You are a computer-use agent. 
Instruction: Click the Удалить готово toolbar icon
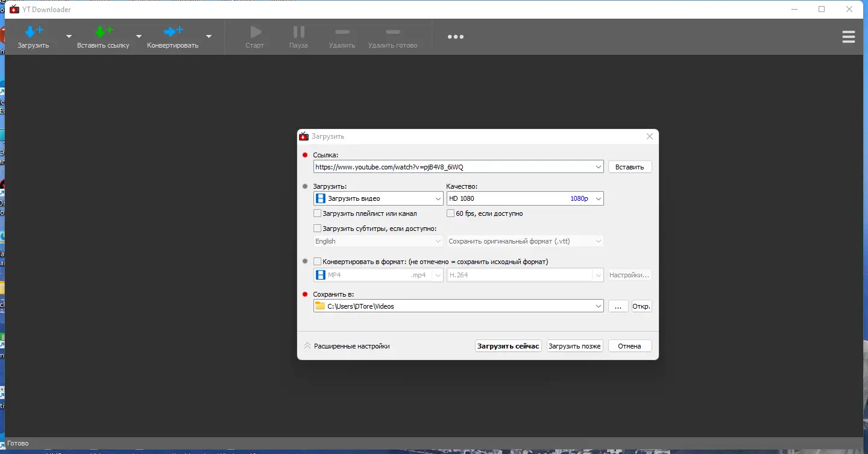392,36
